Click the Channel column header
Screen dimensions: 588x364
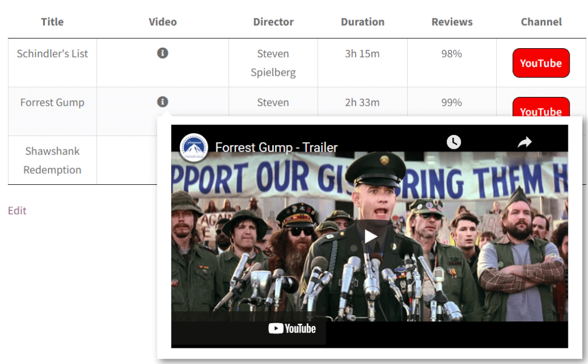pos(541,22)
